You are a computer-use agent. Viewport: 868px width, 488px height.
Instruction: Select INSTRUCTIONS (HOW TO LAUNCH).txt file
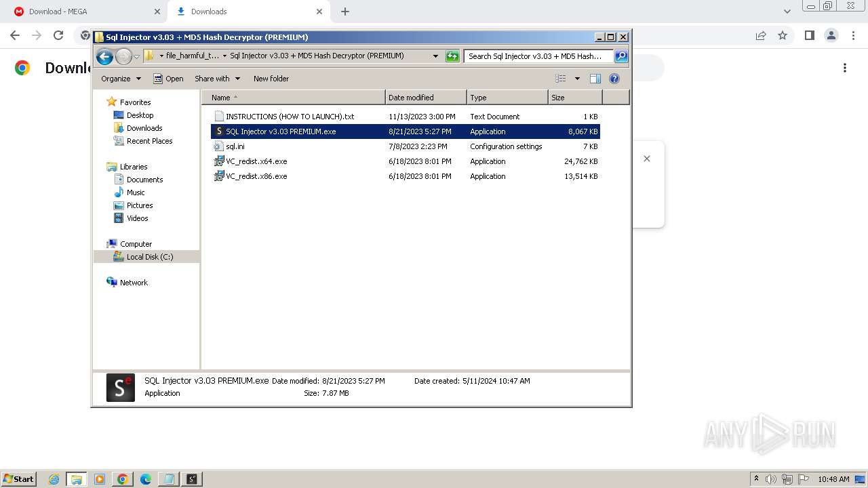click(406, 117)
